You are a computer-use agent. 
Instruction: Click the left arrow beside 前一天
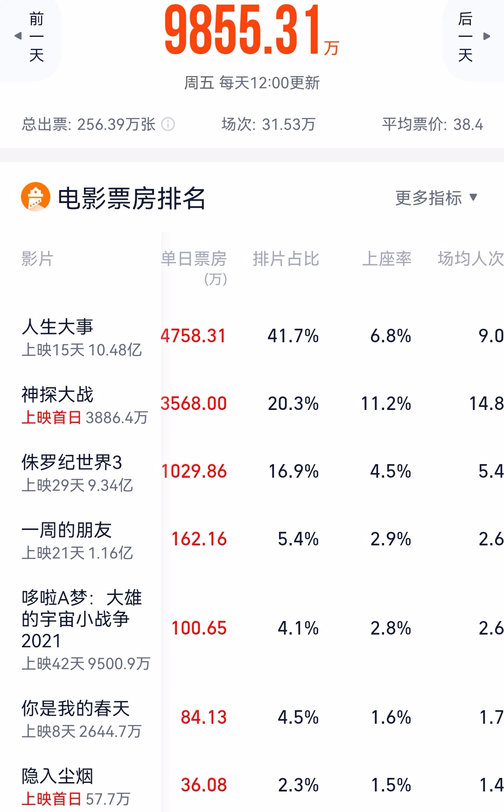(18, 36)
